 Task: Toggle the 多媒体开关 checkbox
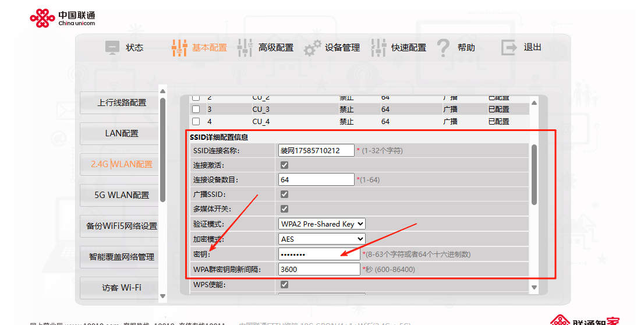284,209
